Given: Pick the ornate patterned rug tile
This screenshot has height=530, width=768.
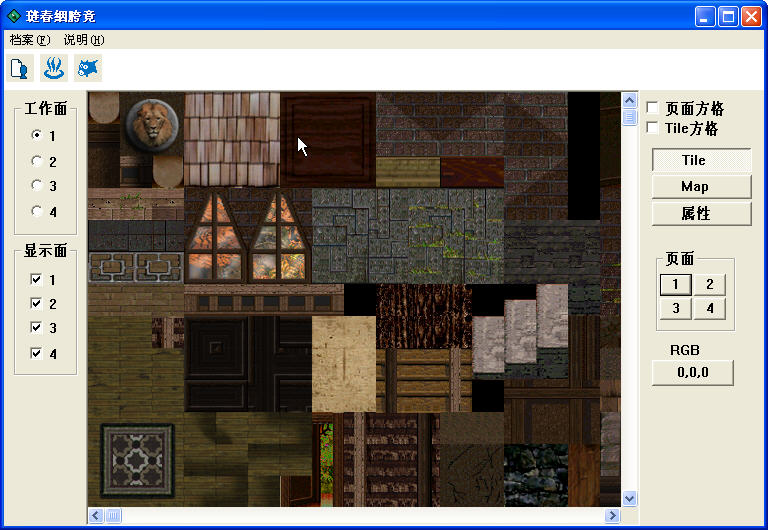Looking at the screenshot, I should click(137, 460).
